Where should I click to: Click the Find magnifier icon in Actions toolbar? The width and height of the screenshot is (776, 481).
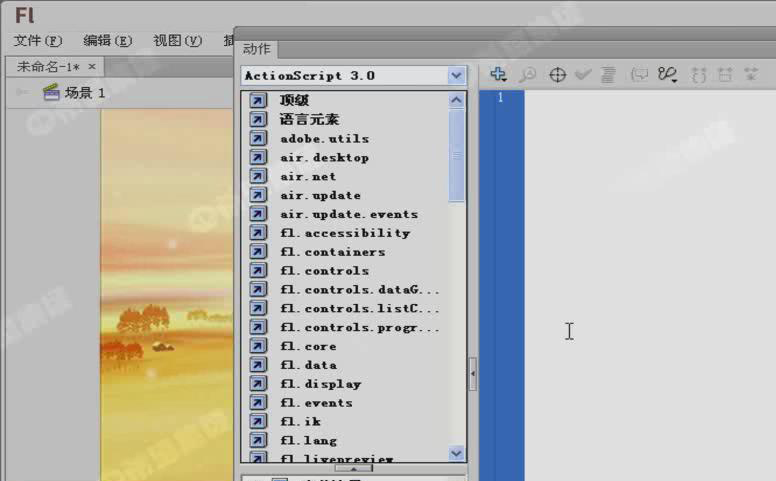(x=527, y=75)
